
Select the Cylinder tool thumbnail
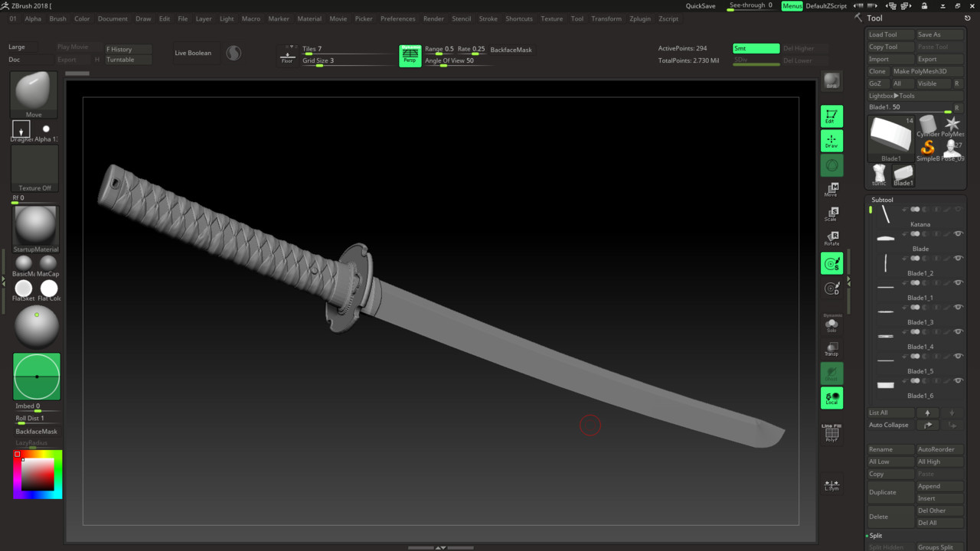click(927, 126)
